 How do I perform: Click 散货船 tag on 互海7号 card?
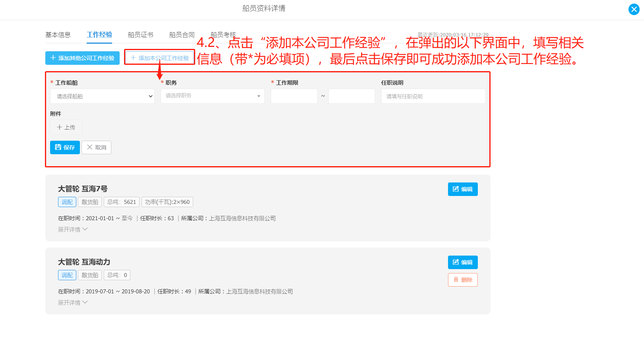point(90,202)
